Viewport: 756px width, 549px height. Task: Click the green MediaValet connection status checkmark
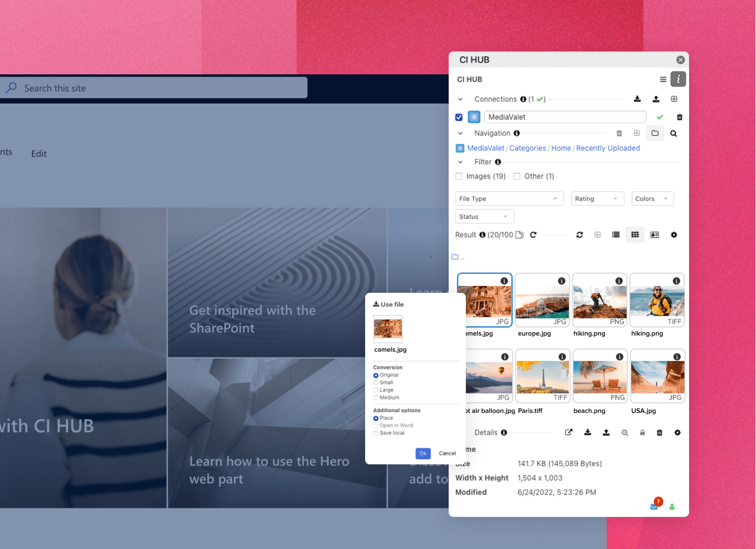[x=660, y=117]
